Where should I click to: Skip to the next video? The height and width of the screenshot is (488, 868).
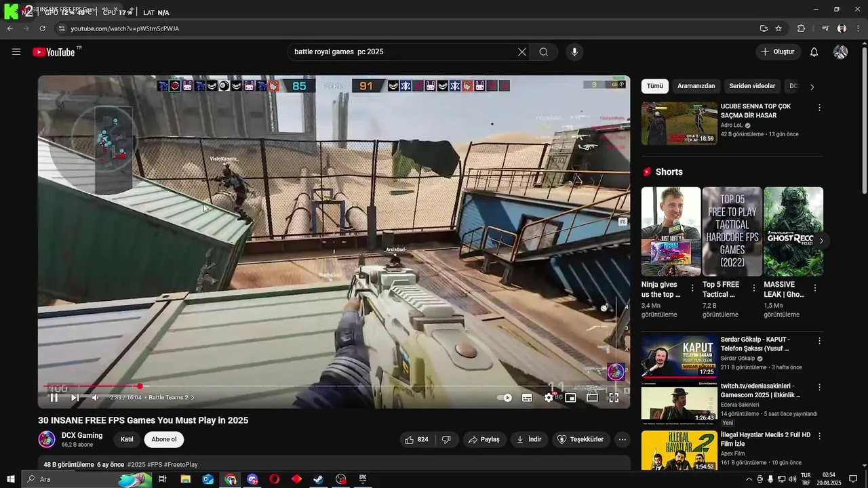75,398
